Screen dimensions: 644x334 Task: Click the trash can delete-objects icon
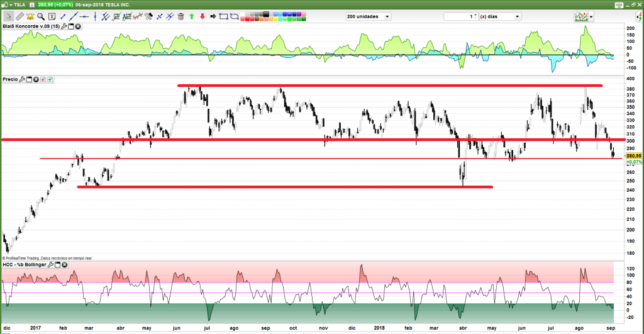180,16
